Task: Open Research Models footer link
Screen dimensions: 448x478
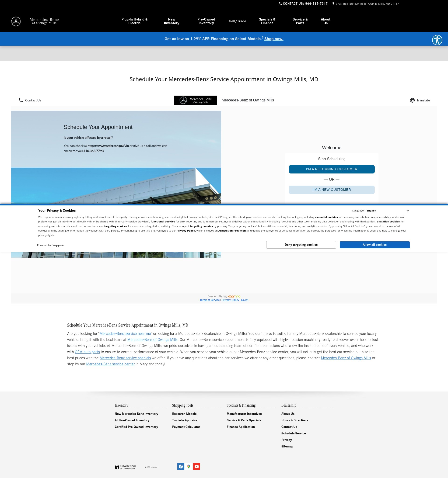Action: pos(184,414)
